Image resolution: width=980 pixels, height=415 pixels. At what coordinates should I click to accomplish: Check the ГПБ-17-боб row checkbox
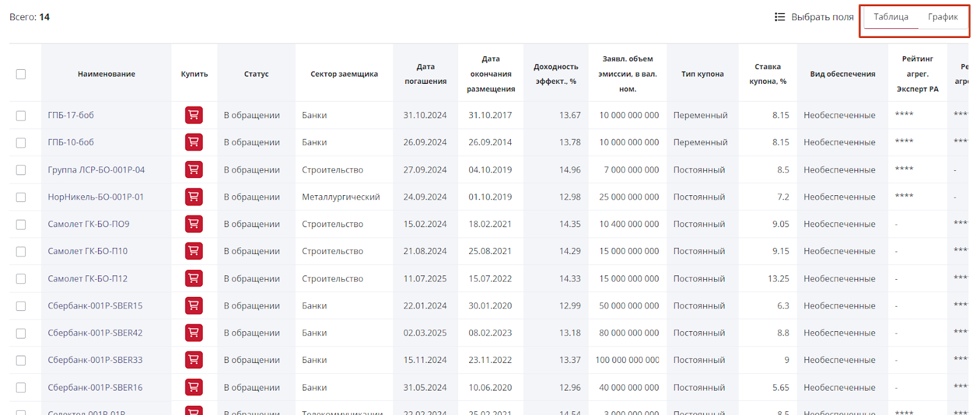(x=21, y=116)
